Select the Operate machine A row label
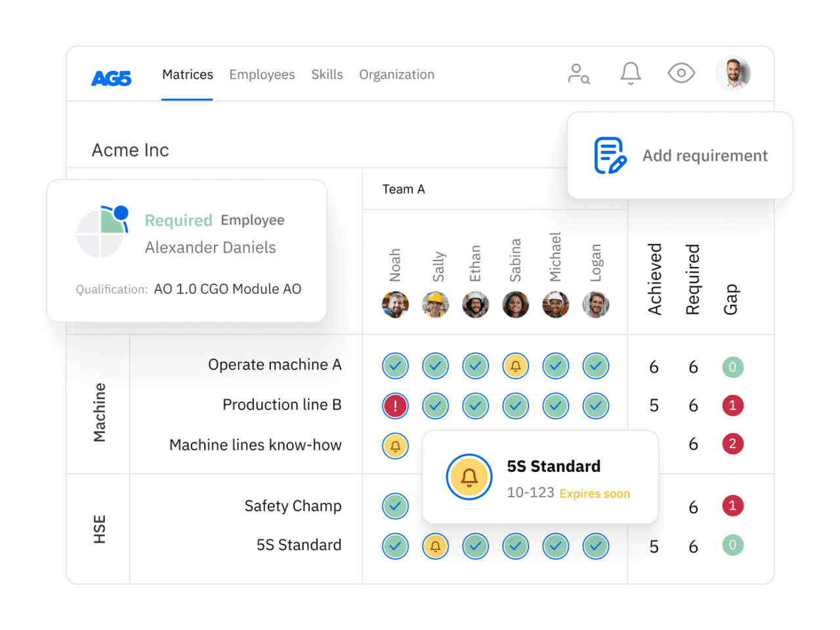Image resolution: width=840 pixels, height=630 pixels. coord(275,365)
